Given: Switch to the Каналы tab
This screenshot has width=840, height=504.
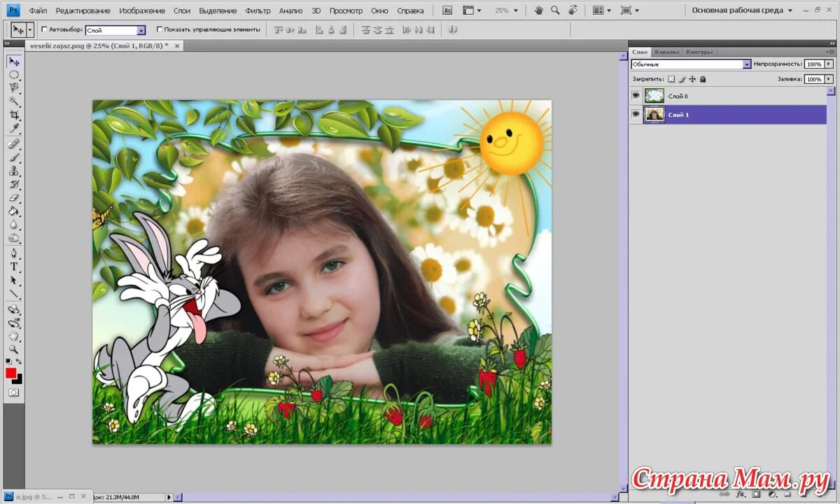Looking at the screenshot, I should pos(666,52).
